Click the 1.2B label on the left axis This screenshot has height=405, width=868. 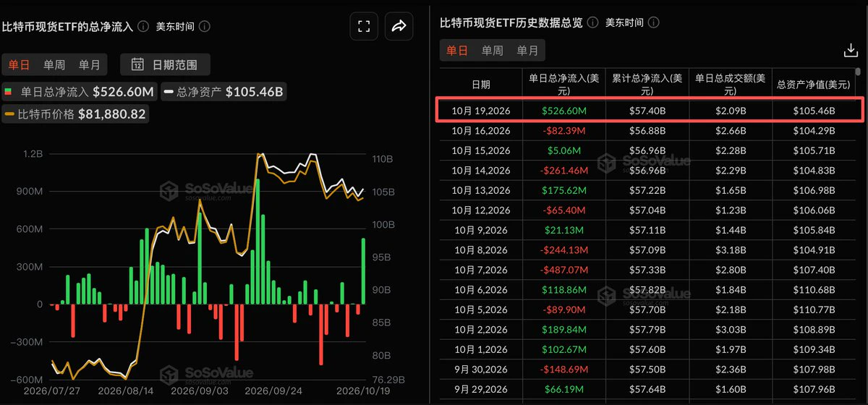(x=32, y=154)
